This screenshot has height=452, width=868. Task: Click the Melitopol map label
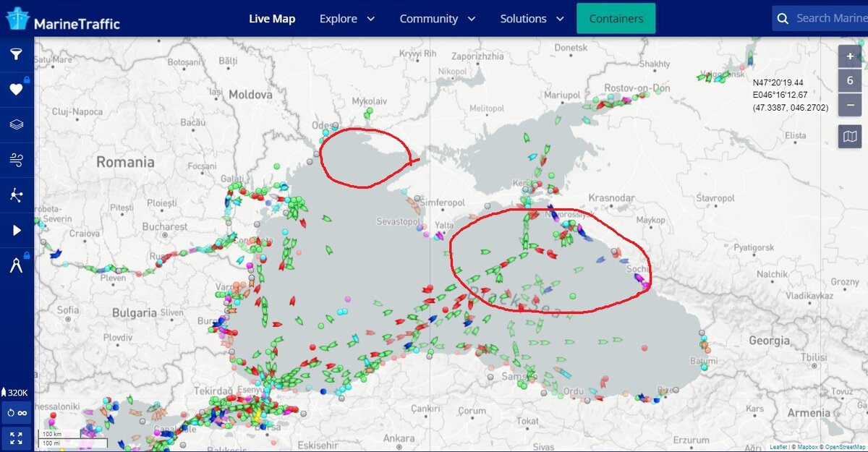[x=485, y=108]
